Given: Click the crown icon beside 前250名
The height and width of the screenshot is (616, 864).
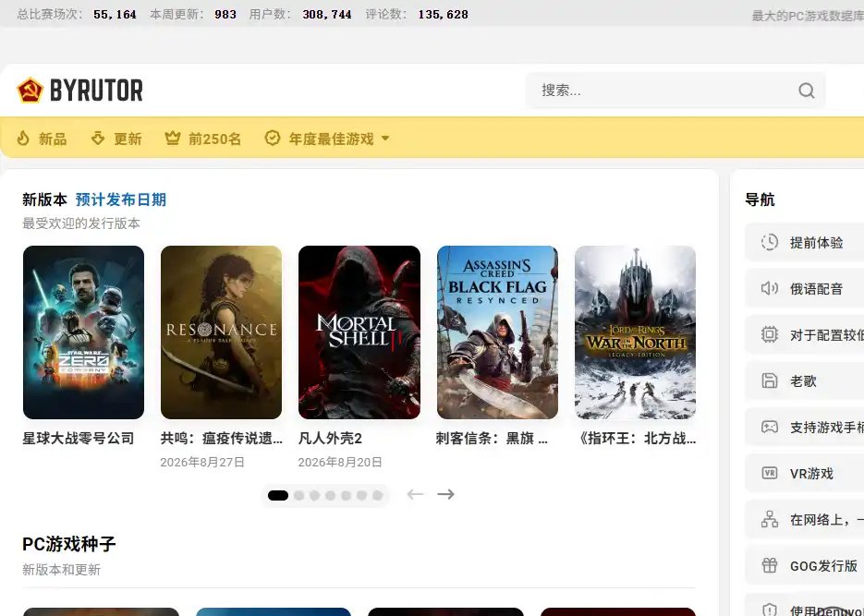Looking at the screenshot, I should 173,139.
